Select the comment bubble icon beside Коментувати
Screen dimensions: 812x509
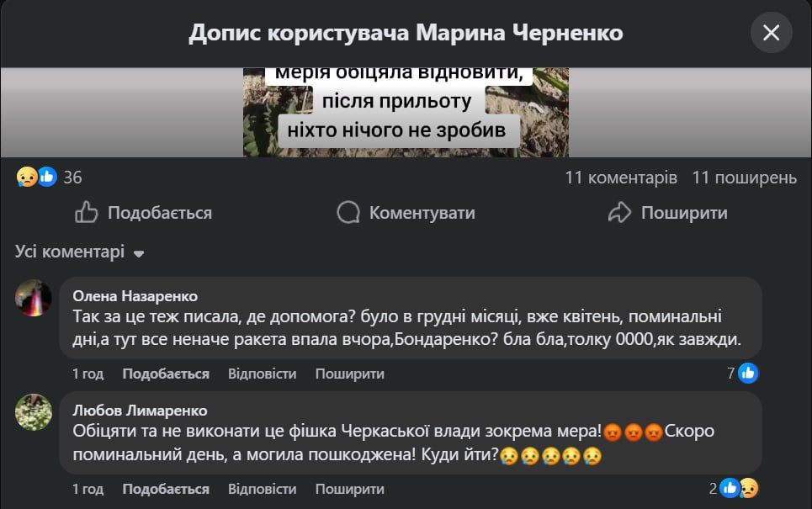point(348,212)
